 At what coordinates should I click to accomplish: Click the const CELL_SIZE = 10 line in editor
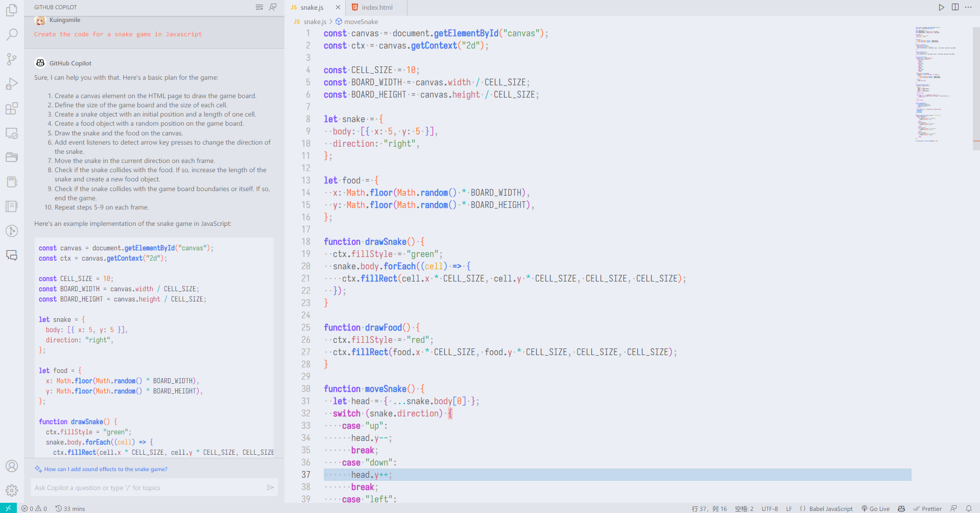click(372, 70)
